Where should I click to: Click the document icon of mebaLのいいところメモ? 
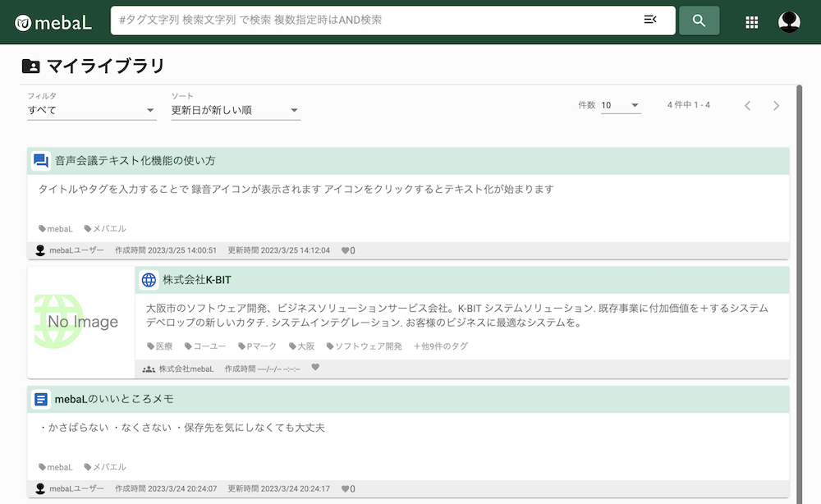click(41, 399)
